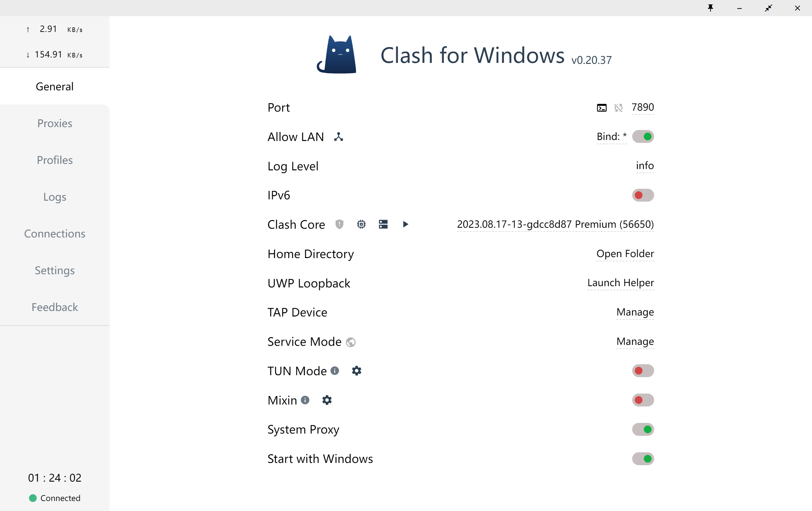Click the shield icon next to Clash Core
This screenshot has height=511, width=812.
(339, 224)
